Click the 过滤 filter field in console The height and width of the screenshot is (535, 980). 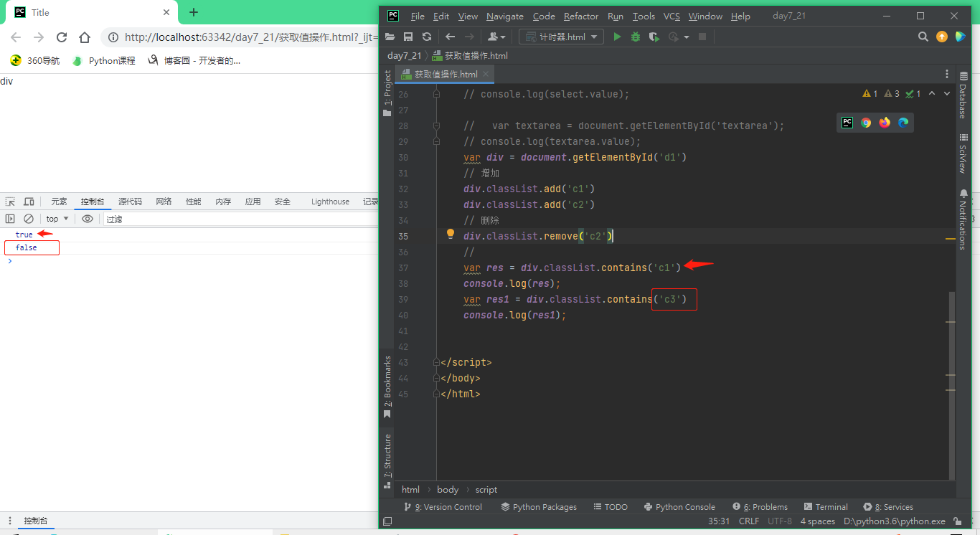[240, 219]
